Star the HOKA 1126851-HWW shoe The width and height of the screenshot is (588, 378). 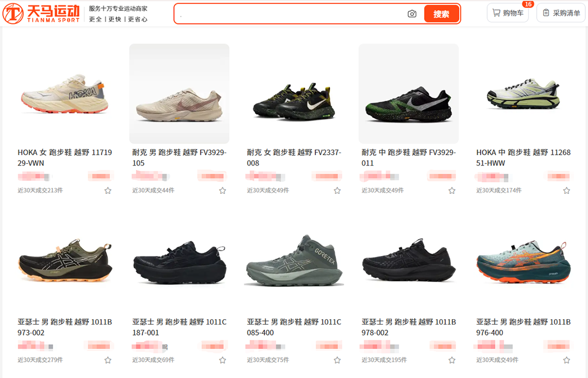click(x=567, y=191)
